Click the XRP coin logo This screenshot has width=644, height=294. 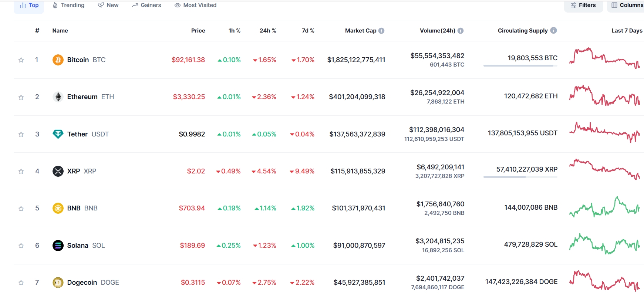coord(58,171)
